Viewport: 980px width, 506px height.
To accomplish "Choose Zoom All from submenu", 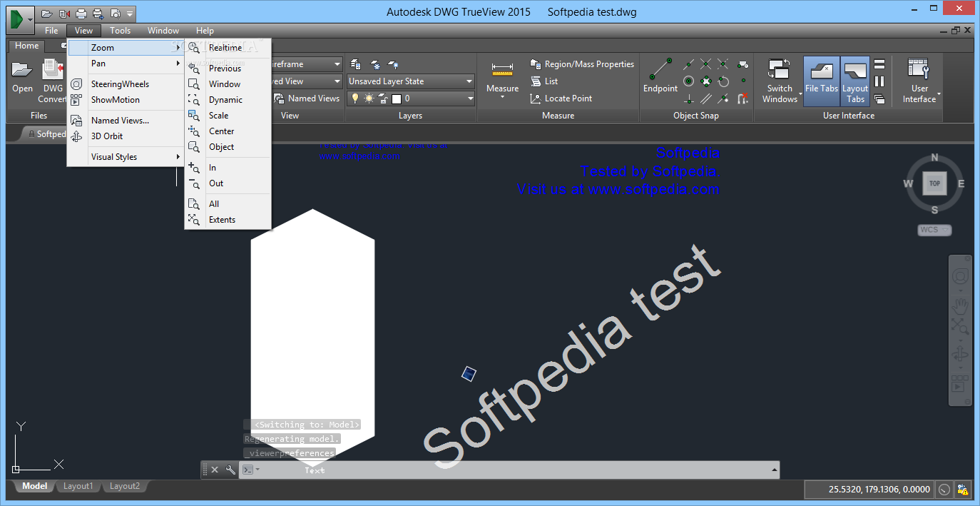I will pos(228,204).
